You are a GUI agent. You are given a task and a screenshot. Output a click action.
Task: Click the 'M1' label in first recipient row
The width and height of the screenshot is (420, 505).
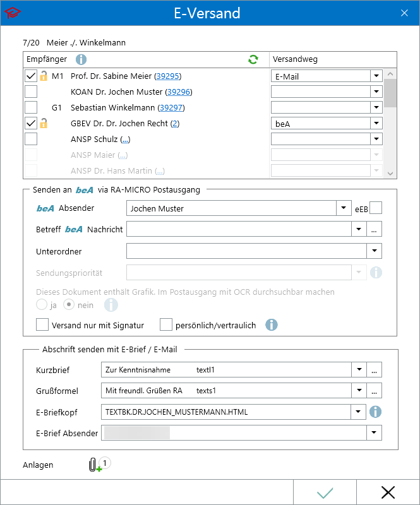(x=57, y=76)
